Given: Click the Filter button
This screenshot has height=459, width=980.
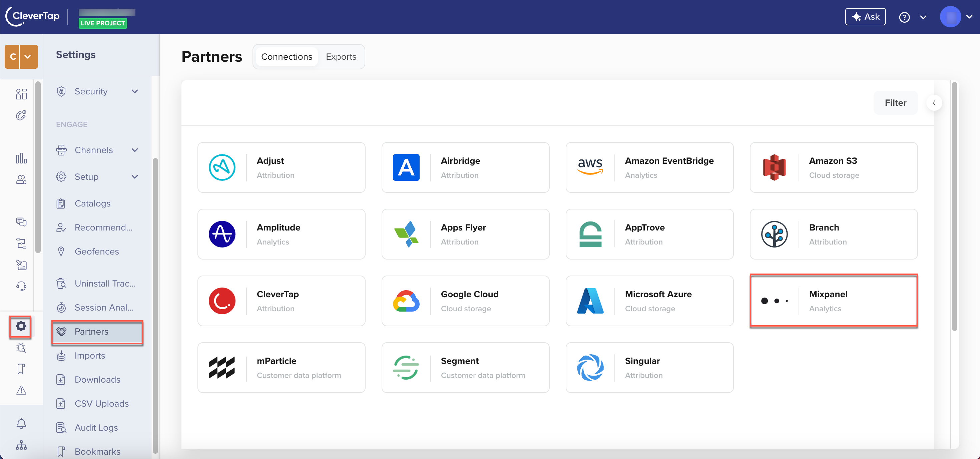Looking at the screenshot, I should pos(895,103).
